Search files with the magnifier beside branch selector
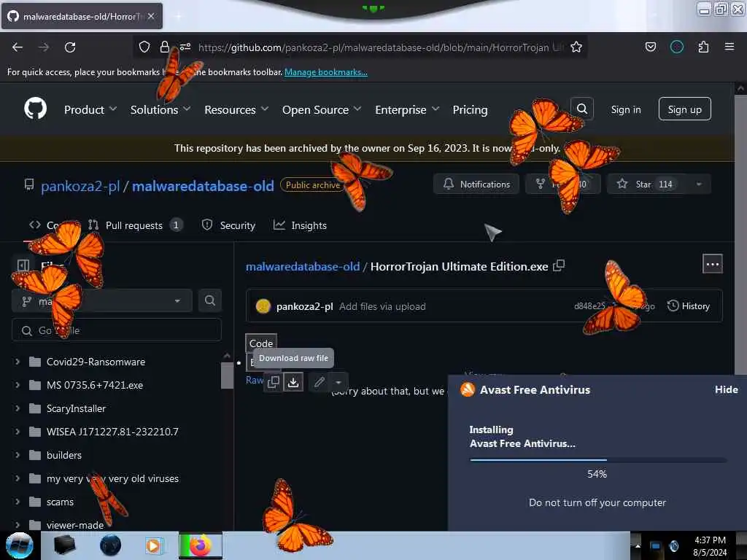The height and width of the screenshot is (560, 747). point(209,300)
